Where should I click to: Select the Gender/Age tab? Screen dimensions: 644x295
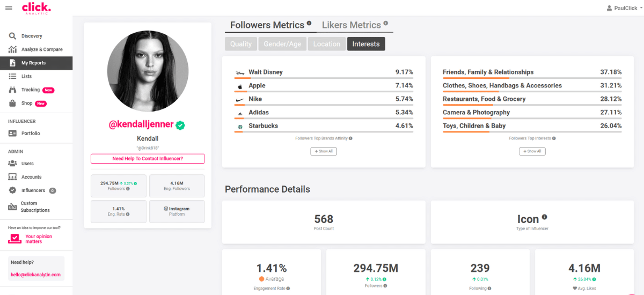[x=282, y=44]
